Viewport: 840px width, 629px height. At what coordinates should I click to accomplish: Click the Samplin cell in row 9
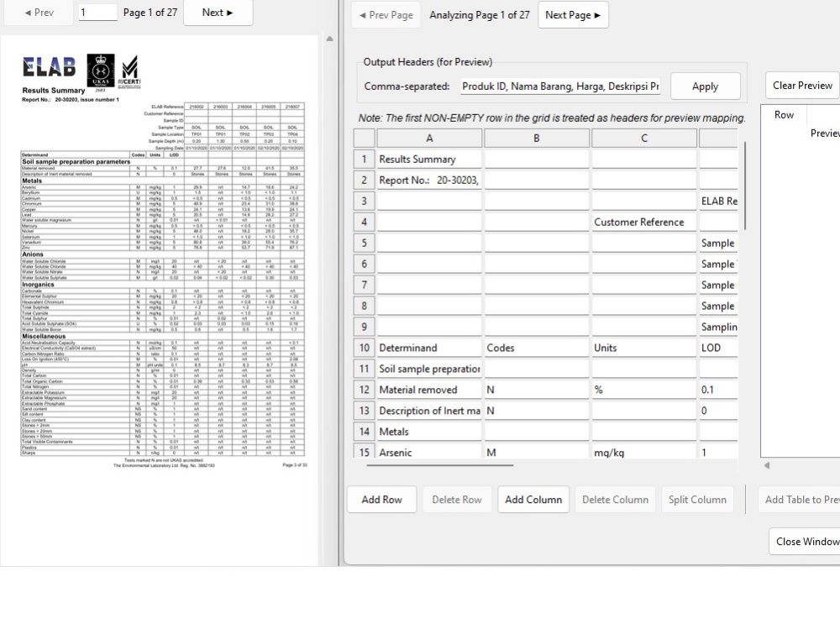pos(718,327)
